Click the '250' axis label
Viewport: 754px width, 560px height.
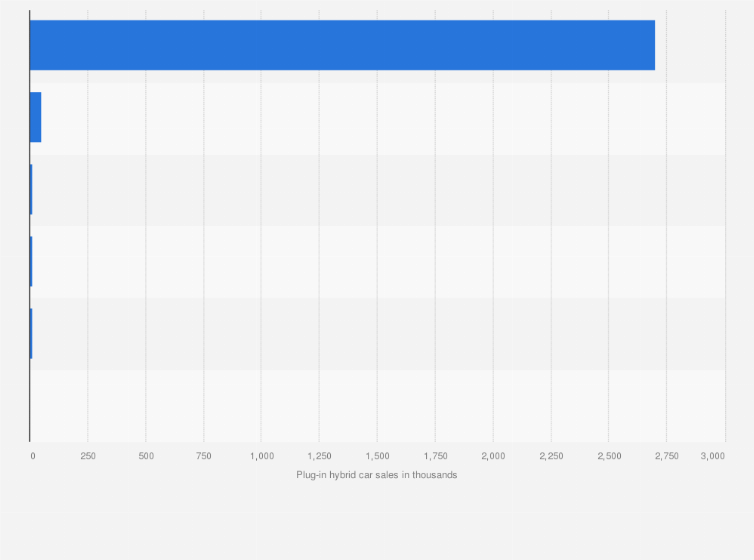click(88, 456)
